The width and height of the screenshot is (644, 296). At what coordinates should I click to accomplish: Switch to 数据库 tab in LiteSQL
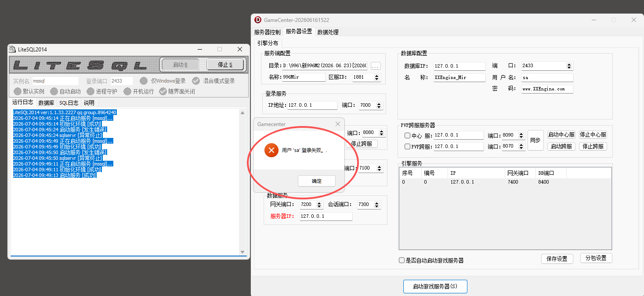point(46,103)
